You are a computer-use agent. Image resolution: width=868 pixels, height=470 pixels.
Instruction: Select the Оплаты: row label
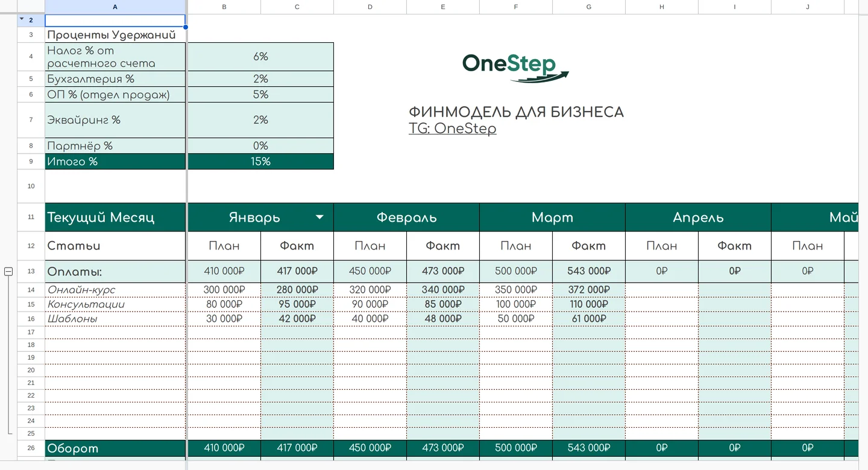click(x=115, y=272)
